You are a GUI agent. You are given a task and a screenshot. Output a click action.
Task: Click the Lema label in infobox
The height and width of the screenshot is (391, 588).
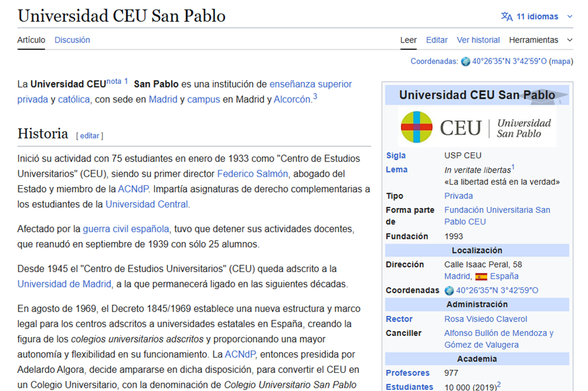tap(397, 170)
